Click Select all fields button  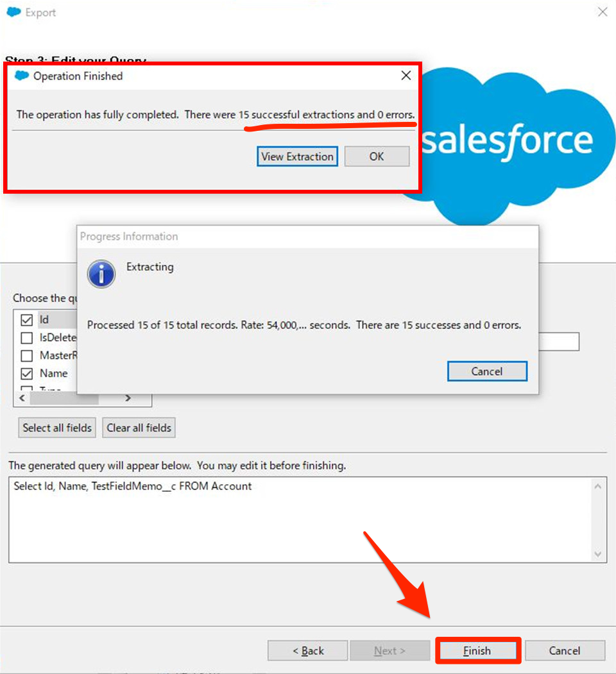(57, 428)
